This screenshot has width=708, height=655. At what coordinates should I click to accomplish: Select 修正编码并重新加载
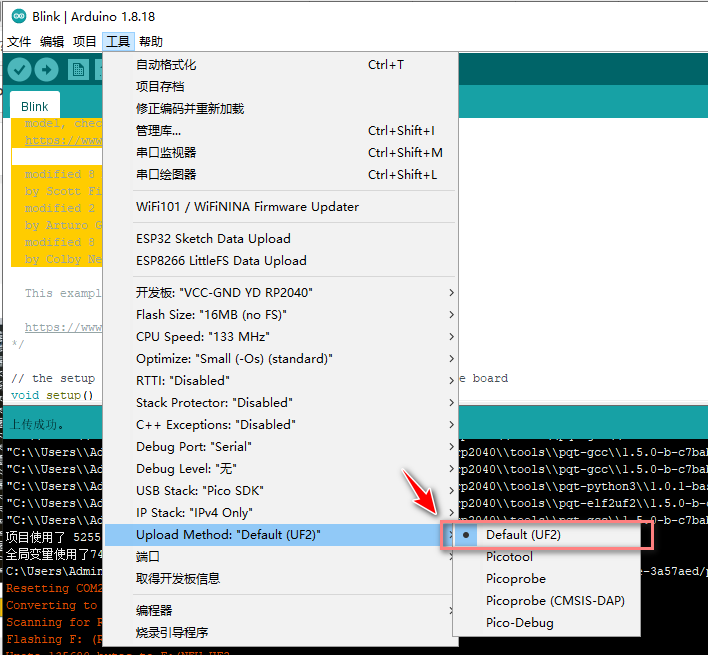281,109
